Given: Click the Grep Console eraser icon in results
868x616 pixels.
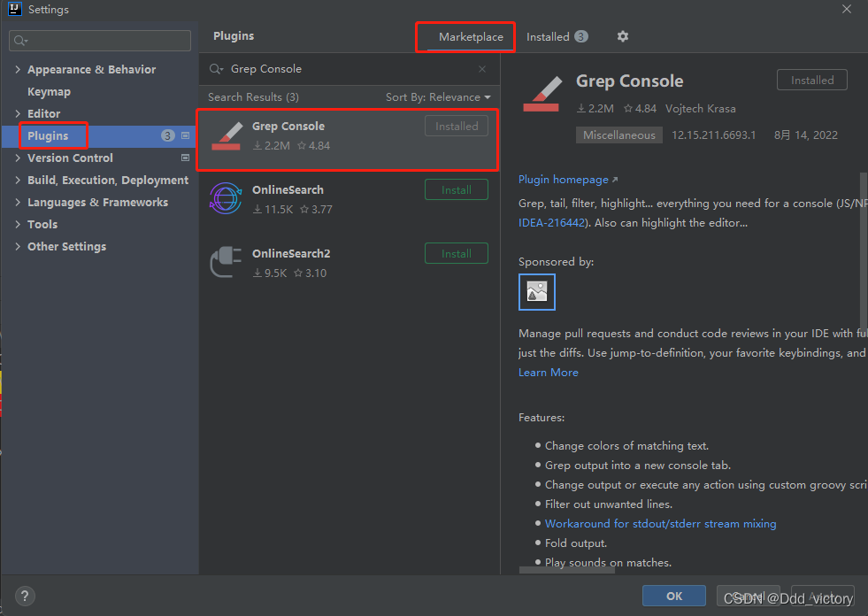Looking at the screenshot, I should tap(227, 136).
